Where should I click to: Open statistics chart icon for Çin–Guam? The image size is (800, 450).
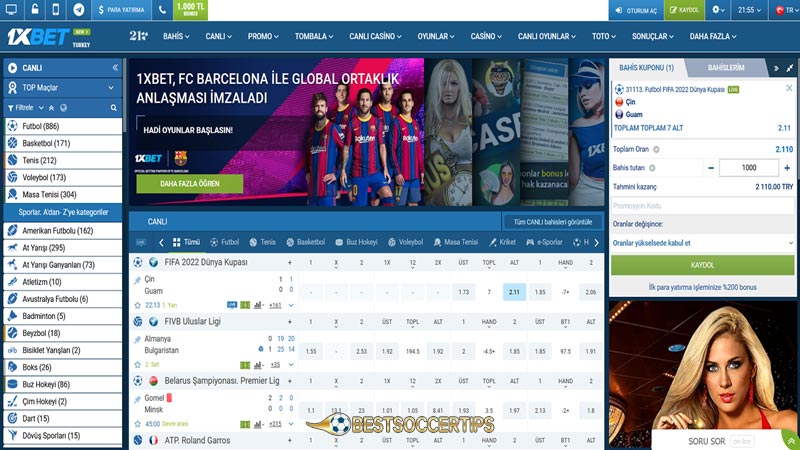point(258,305)
